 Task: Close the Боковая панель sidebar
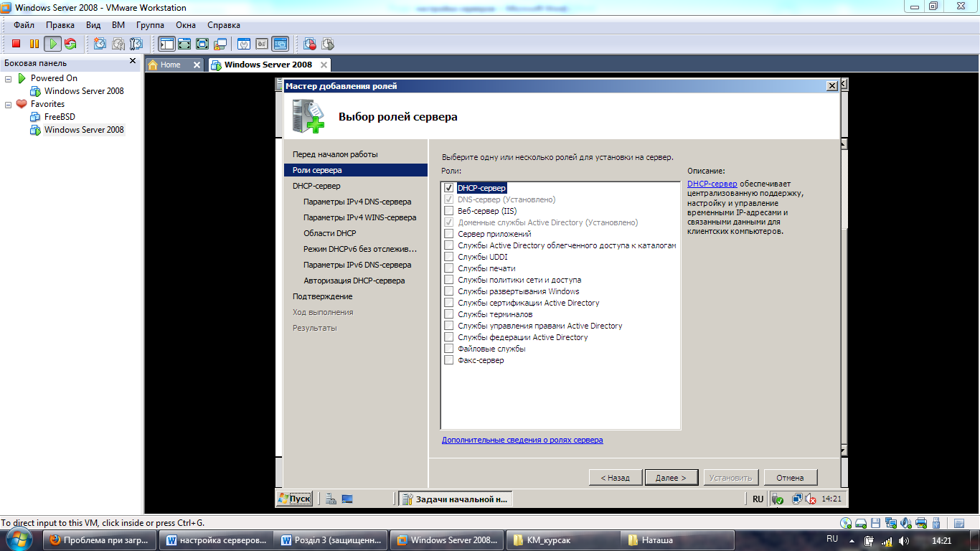[x=133, y=62]
